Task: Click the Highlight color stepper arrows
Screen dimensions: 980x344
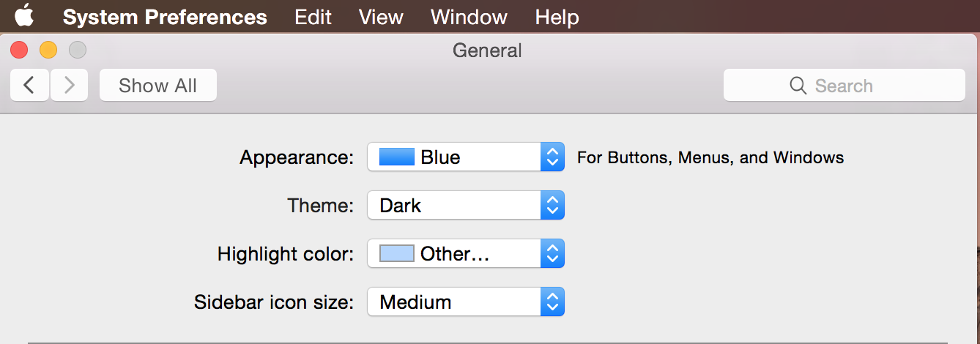Action: point(552,253)
